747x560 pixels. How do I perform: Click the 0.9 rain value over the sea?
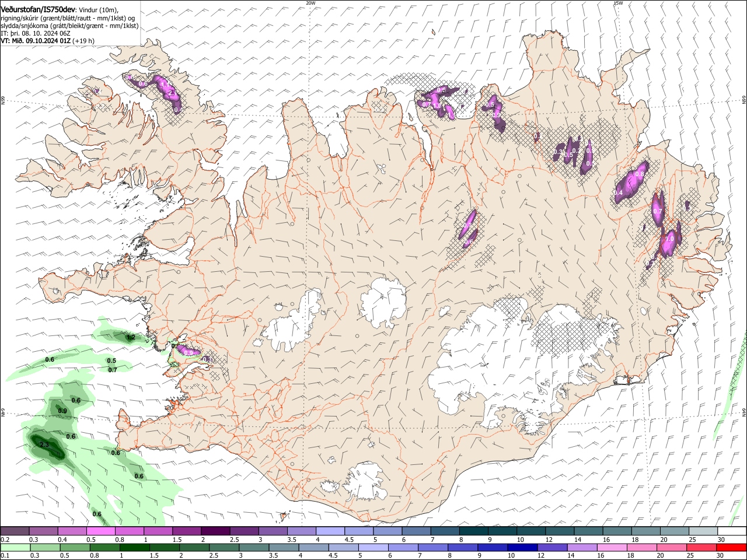click(x=63, y=411)
